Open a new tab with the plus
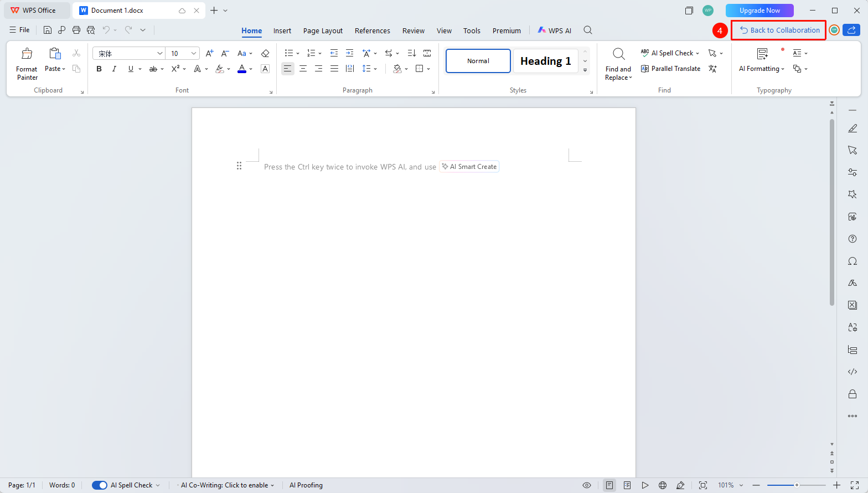Viewport: 868px width, 493px height. click(x=214, y=11)
